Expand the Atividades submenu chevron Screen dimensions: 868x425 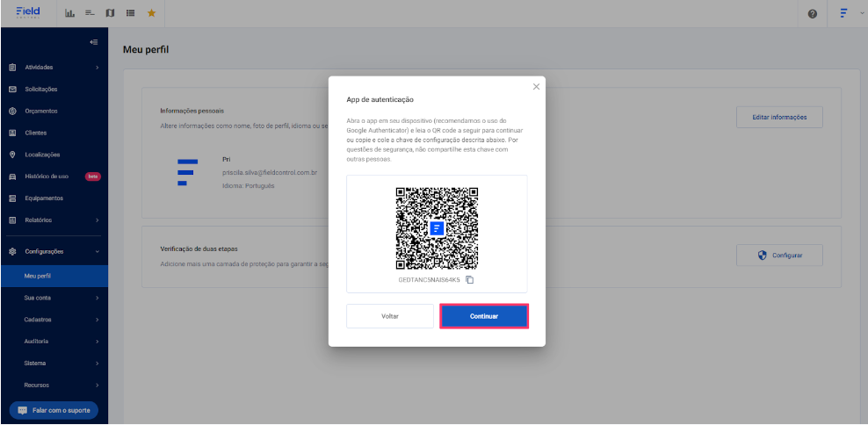coord(97,68)
